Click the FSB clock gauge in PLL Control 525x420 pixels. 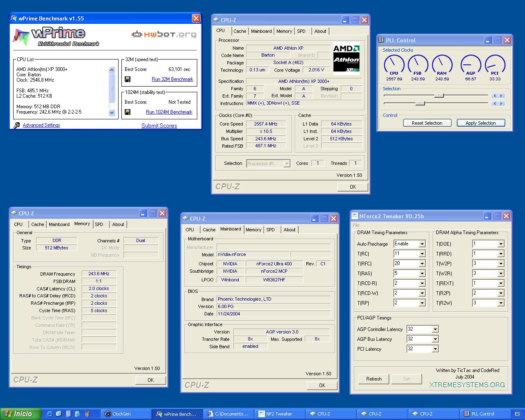(x=418, y=65)
